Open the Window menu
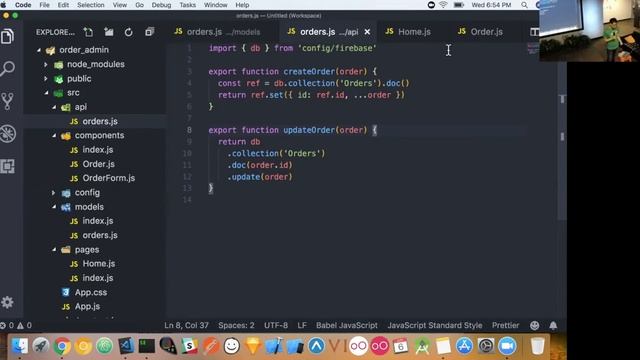Viewport: 640px width, 360px height. 216,5
